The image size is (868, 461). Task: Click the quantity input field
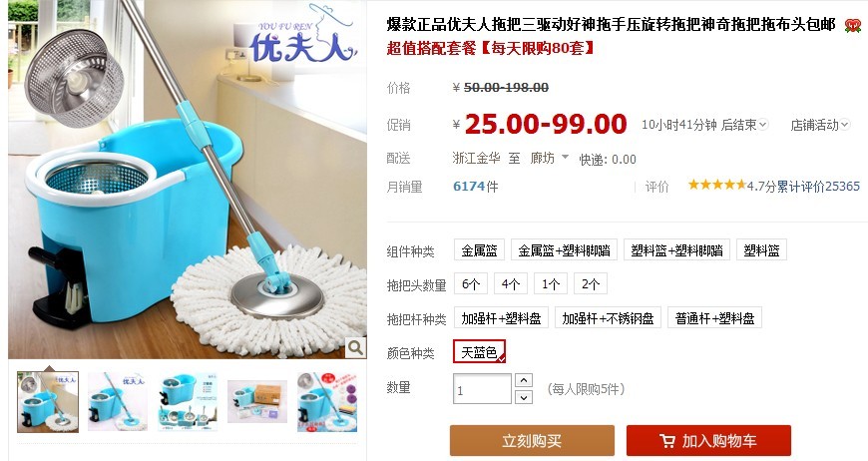click(482, 389)
